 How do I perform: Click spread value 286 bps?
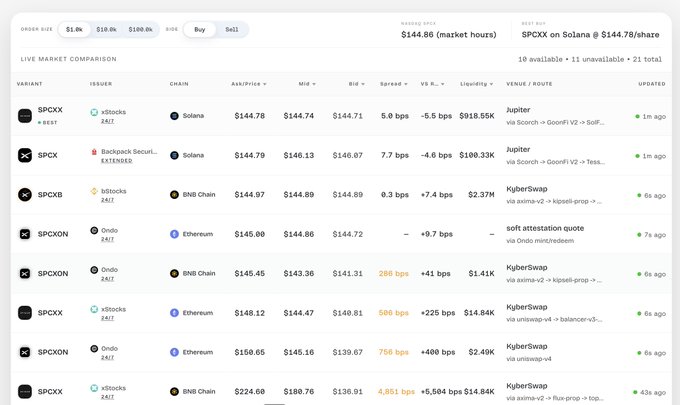click(x=394, y=274)
